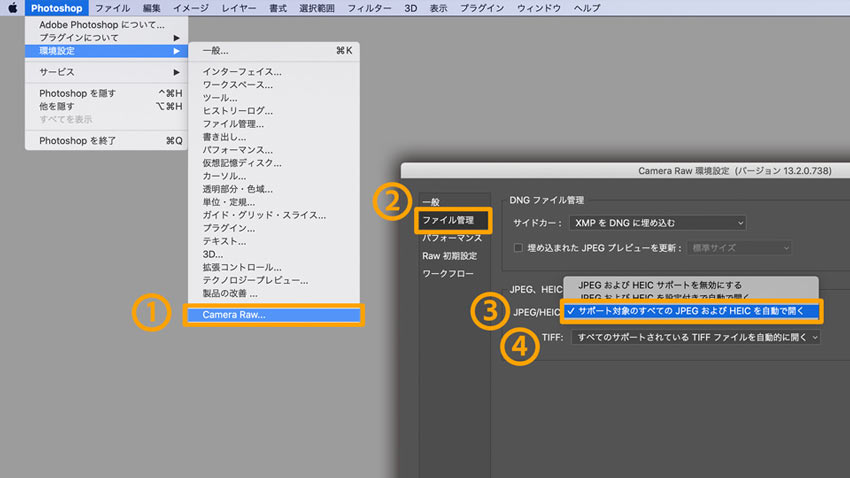Open the Apple menu
The width and height of the screenshot is (850, 478).
click(x=12, y=8)
